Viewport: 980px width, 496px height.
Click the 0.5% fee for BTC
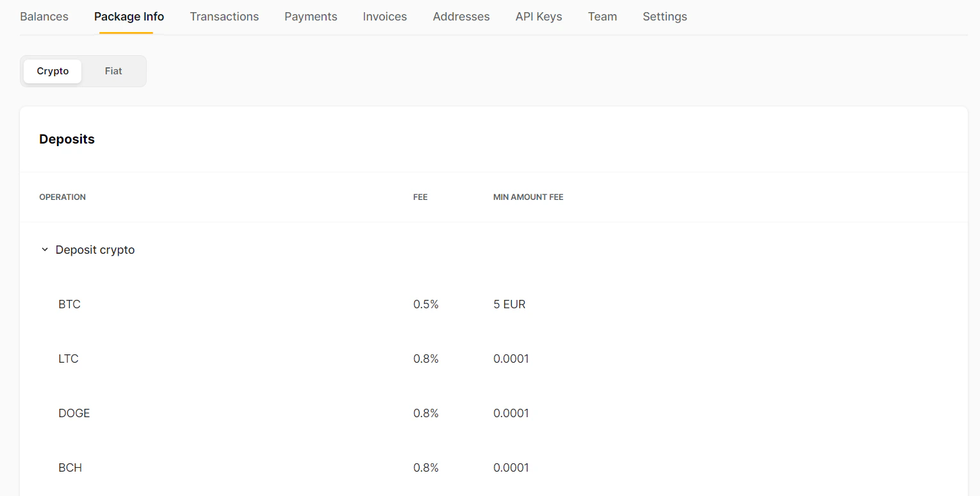coord(426,304)
